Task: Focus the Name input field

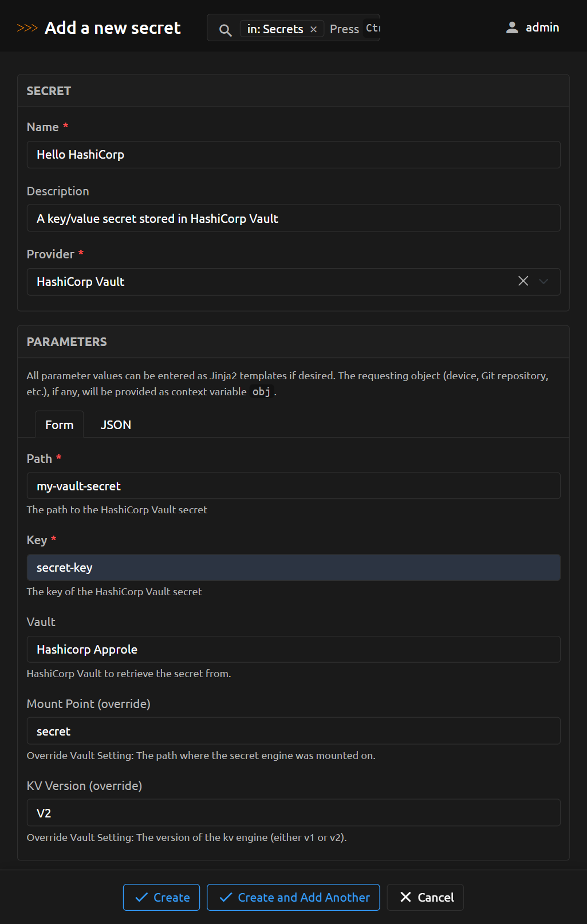Action: 293,155
